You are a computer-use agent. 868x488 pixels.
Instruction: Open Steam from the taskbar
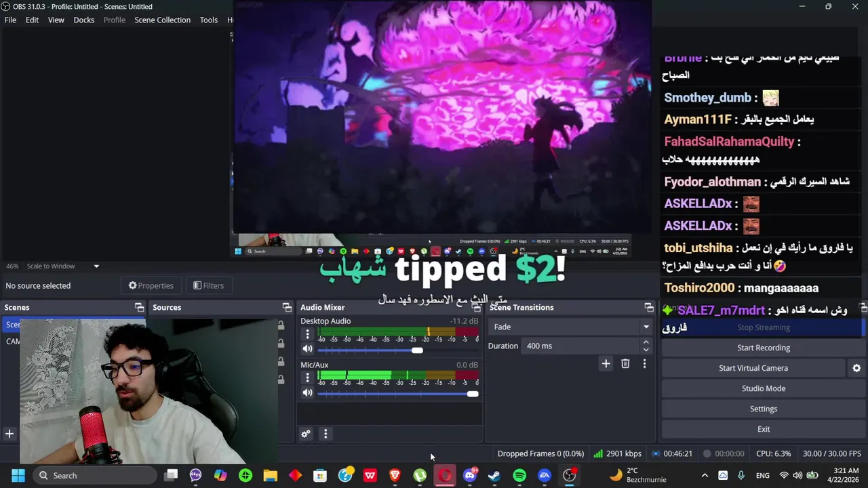coord(494,475)
